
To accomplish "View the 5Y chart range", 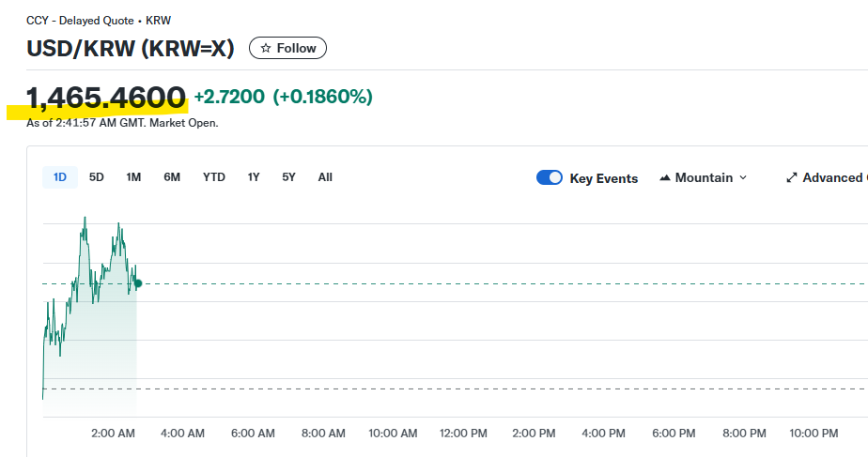I will (289, 177).
